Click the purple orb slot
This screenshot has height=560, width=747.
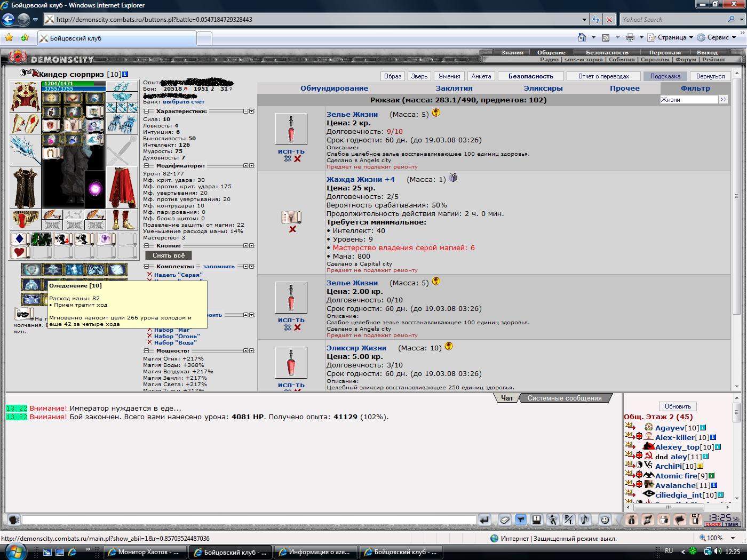95,189
